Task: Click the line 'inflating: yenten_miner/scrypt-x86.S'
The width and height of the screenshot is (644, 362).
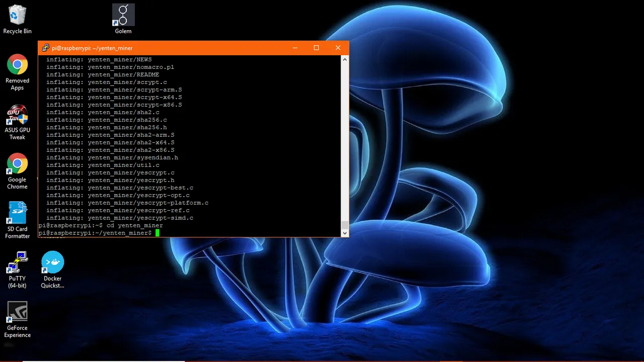Action: coord(114,105)
